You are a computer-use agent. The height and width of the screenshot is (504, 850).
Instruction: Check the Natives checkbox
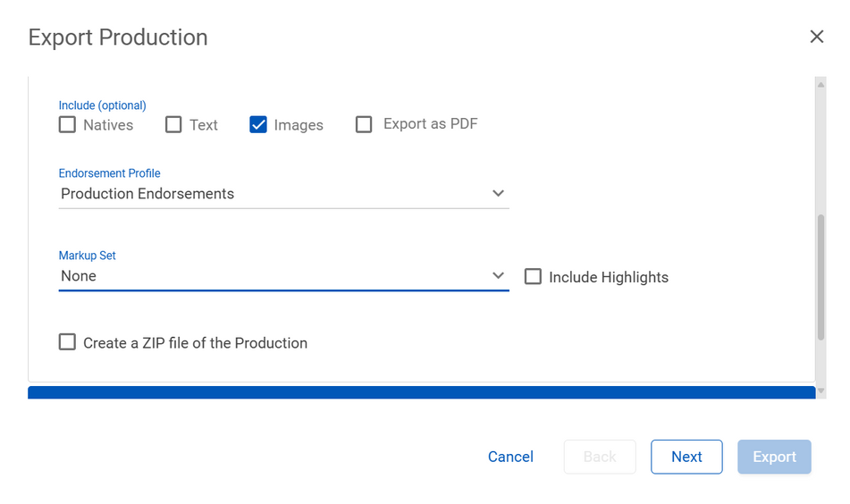(67, 124)
